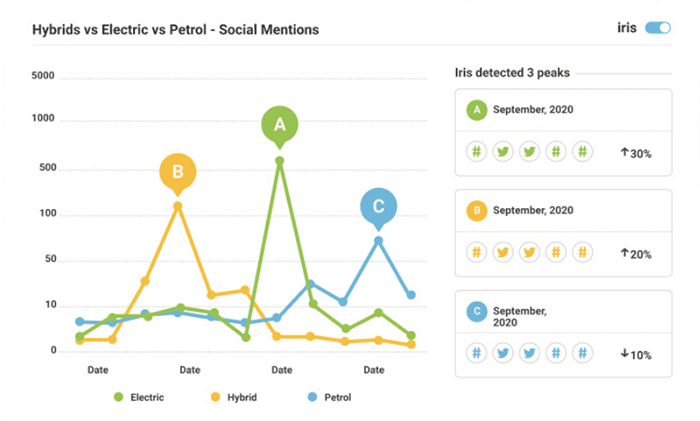Click the 30% increase indicator in card A
This screenshot has height=421, width=700.
pyautogui.click(x=636, y=153)
